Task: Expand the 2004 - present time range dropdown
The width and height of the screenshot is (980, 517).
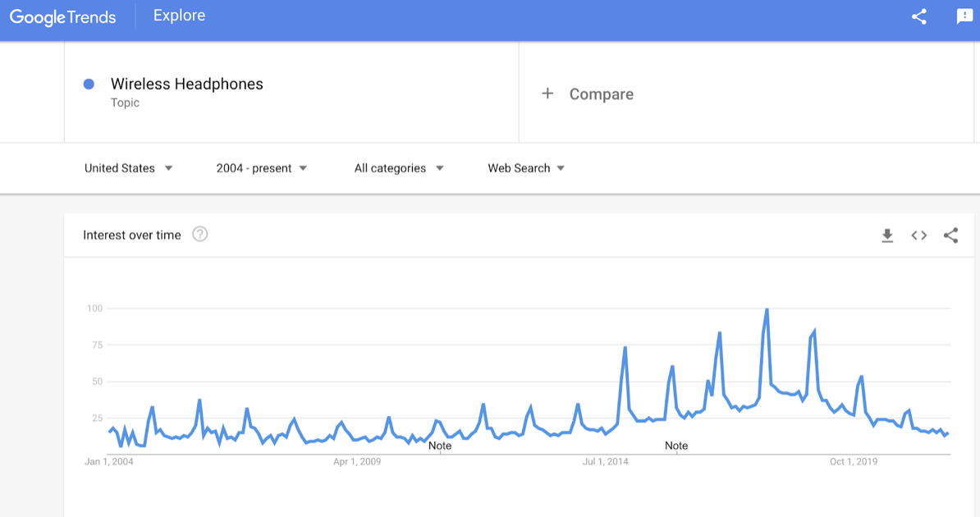Action: tap(261, 168)
